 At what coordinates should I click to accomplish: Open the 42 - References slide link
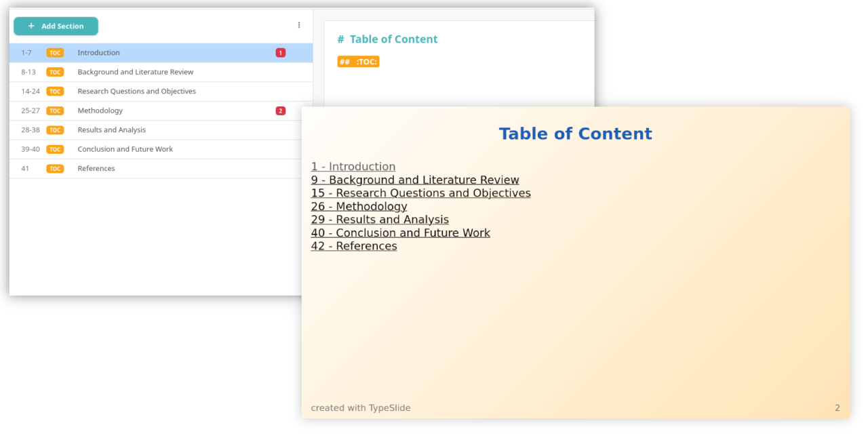pos(354,246)
